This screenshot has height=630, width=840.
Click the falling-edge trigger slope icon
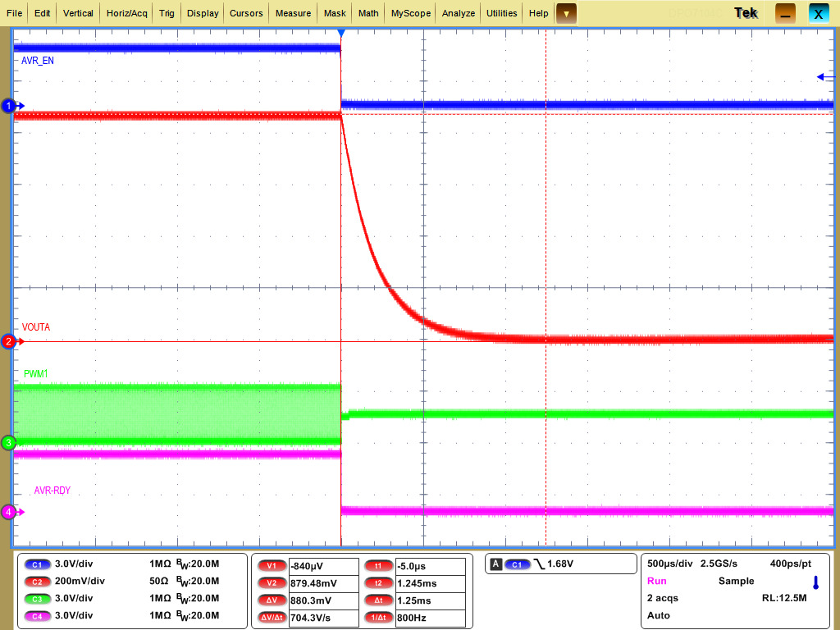click(x=539, y=564)
